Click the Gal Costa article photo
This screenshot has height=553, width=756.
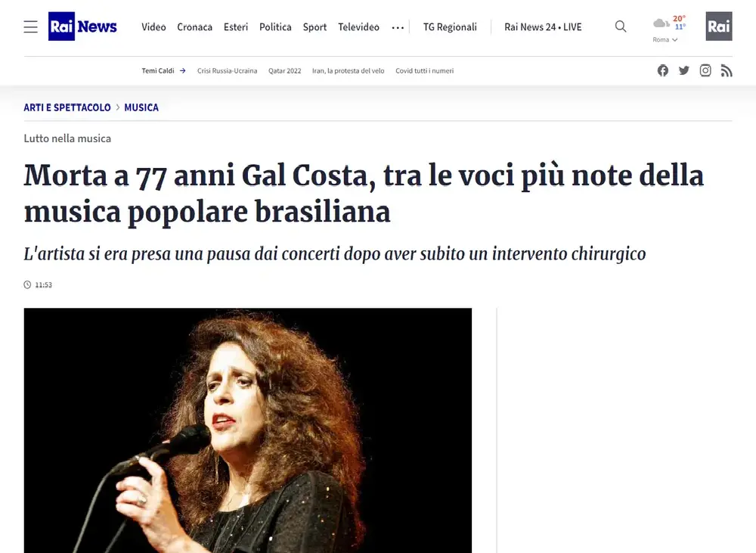coord(248,430)
